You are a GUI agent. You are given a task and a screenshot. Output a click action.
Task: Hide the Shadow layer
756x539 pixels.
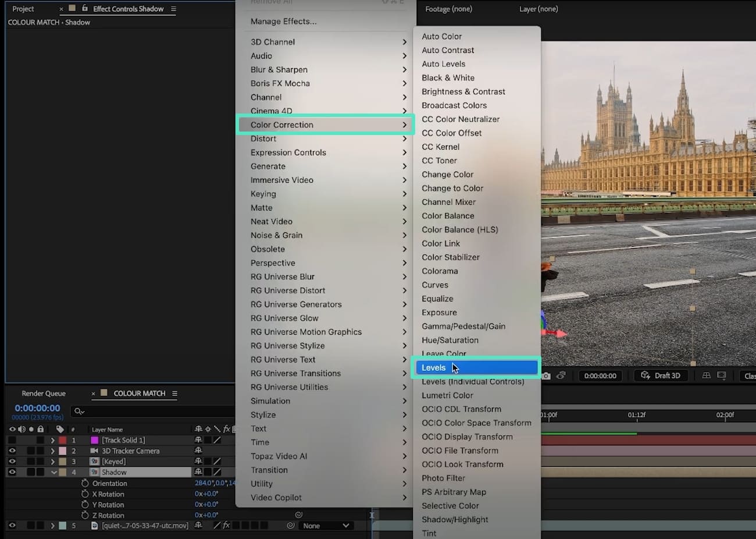pyautogui.click(x=12, y=472)
